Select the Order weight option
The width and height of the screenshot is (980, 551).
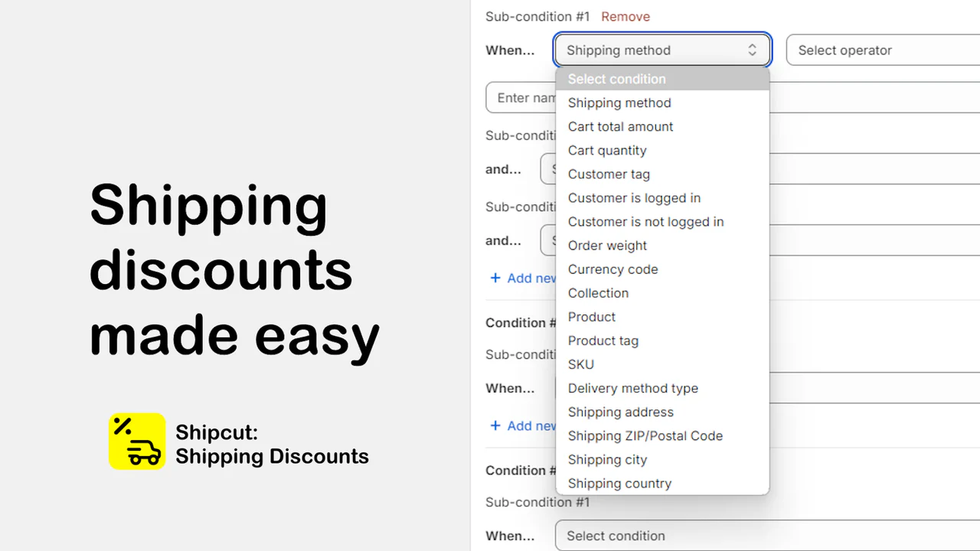tap(607, 245)
